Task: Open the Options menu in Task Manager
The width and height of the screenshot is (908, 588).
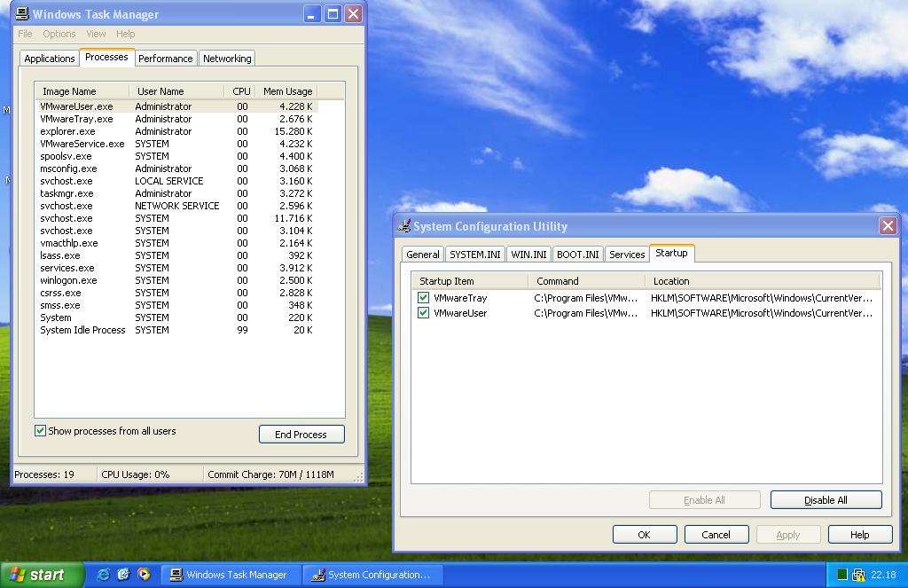Action: [x=59, y=34]
